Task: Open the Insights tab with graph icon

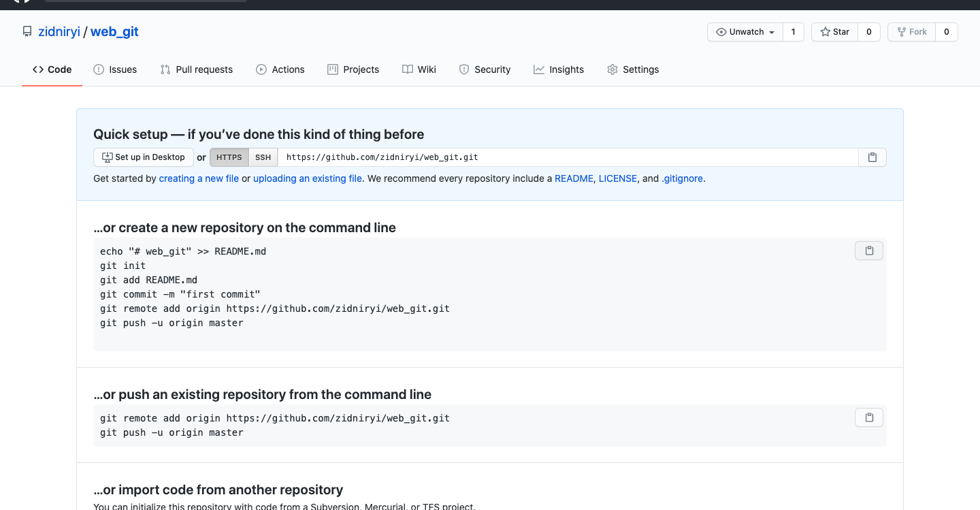Action: pos(559,69)
